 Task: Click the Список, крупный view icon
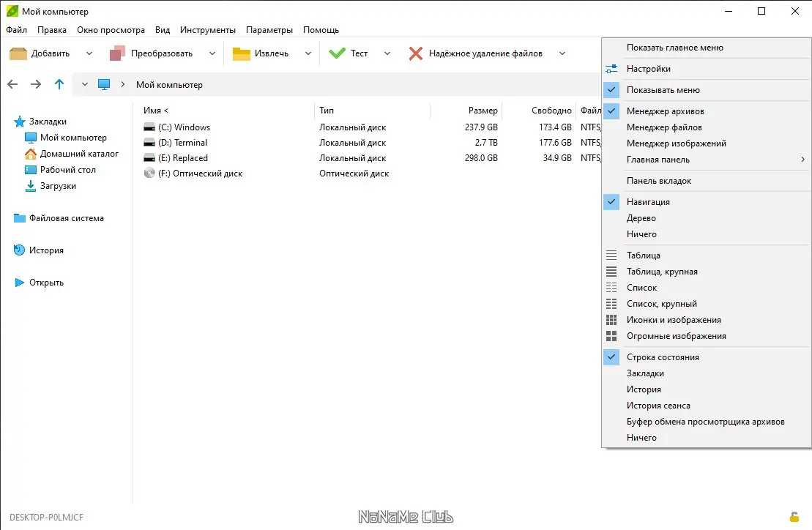click(611, 304)
